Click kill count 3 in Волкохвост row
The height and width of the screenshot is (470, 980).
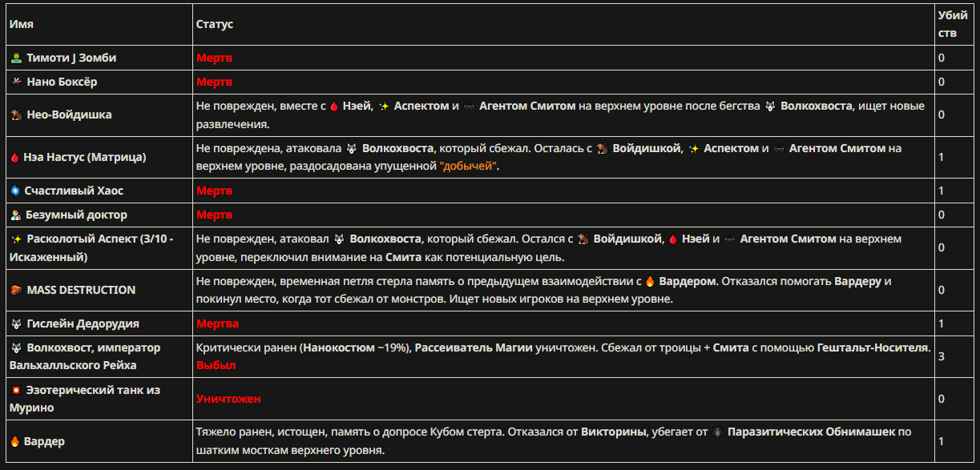pyautogui.click(x=942, y=356)
